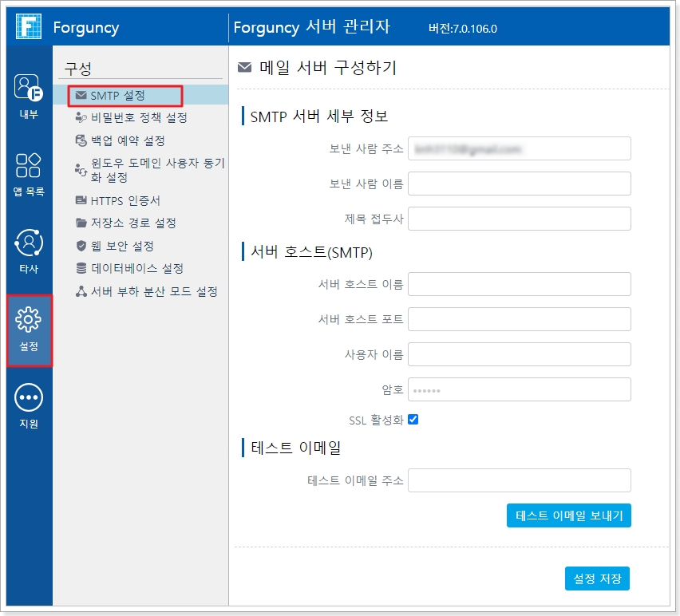The width and height of the screenshot is (680, 616).
Task: Click the 설정 저장 button
Action: tap(597, 578)
